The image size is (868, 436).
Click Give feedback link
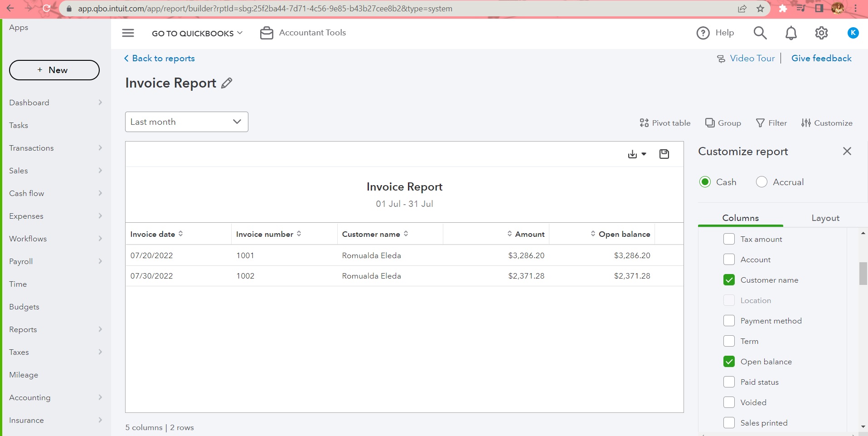click(821, 58)
